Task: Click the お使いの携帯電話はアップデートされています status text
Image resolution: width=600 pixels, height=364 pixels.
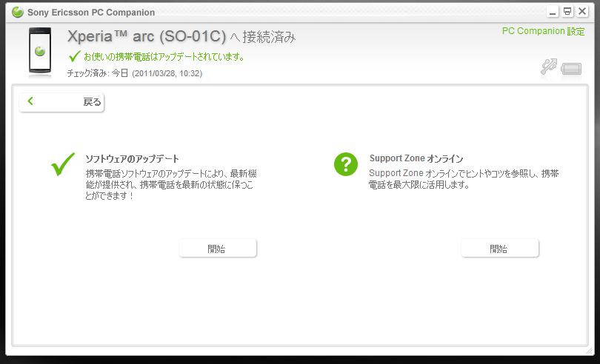Action: [164, 57]
